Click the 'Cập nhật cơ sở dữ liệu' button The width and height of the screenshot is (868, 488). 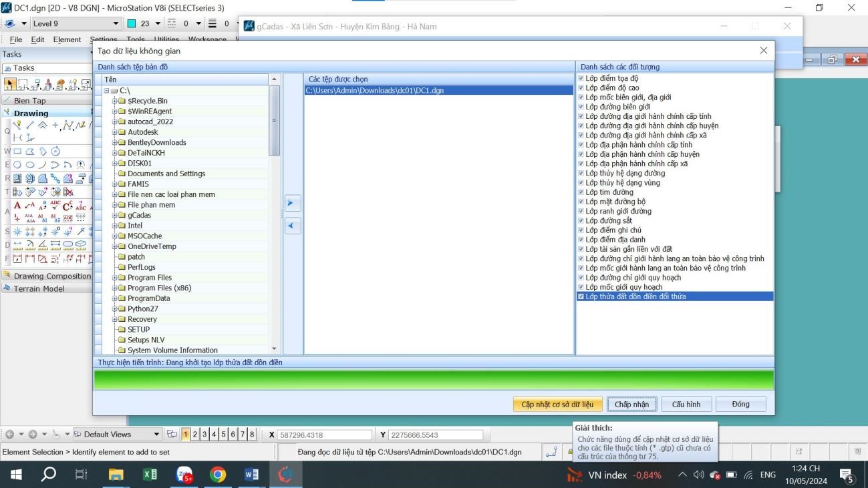[x=557, y=404]
